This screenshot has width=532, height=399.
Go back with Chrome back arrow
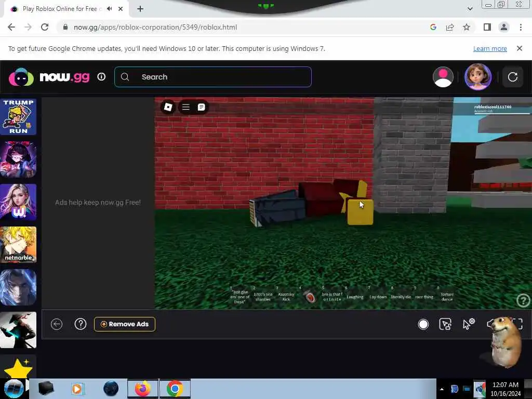pyautogui.click(x=11, y=27)
